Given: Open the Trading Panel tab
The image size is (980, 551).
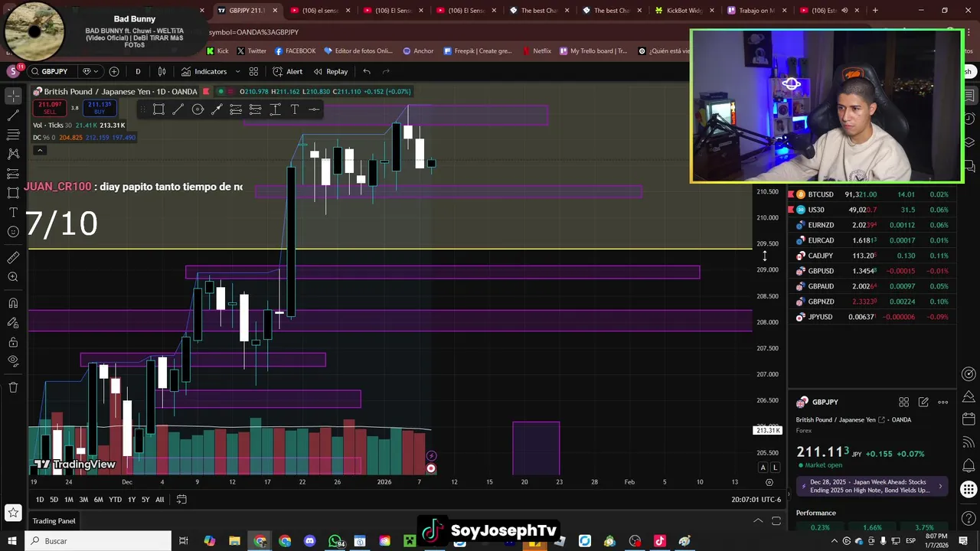Looking at the screenshot, I should 54,521.
